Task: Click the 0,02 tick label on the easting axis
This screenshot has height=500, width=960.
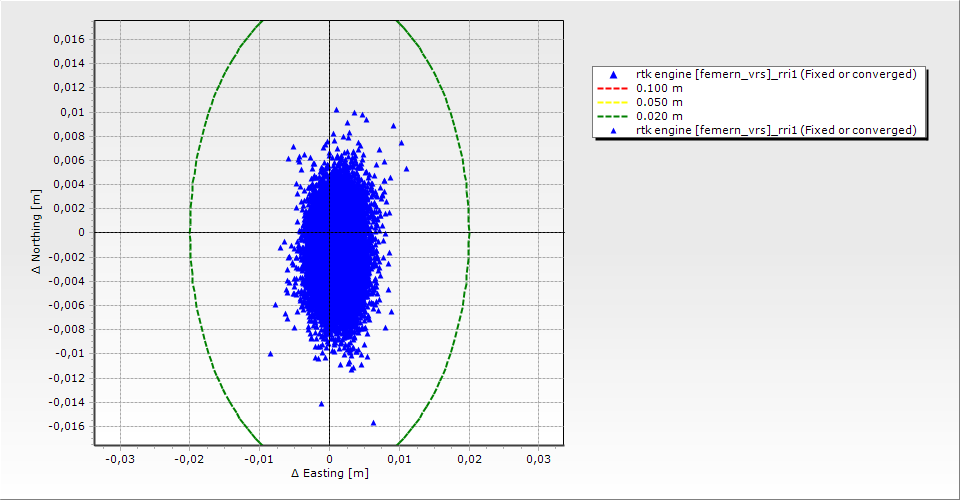Action: click(x=469, y=458)
